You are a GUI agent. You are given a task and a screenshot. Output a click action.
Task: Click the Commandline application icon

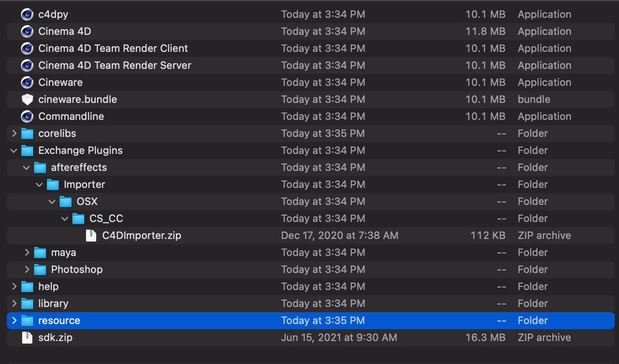[27, 117]
